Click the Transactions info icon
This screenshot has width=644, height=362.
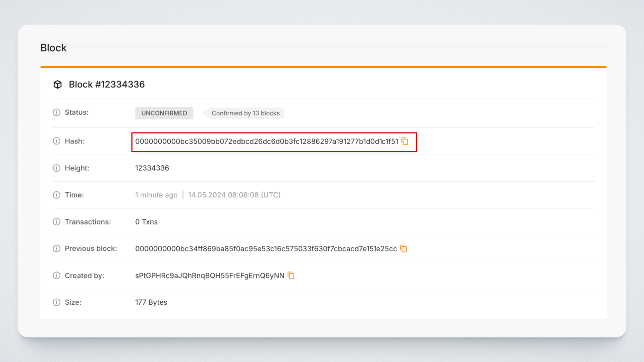click(56, 222)
